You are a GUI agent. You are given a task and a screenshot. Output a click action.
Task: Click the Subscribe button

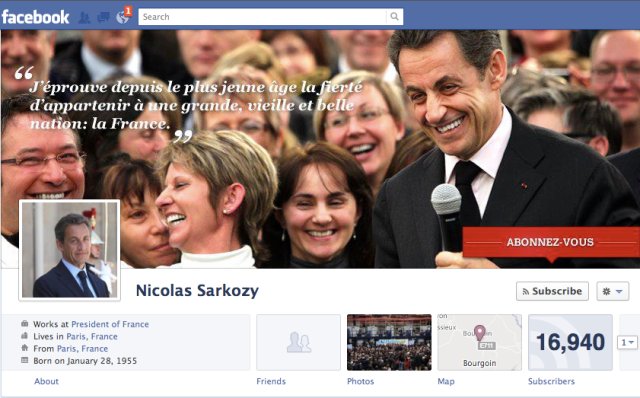click(552, 291)
